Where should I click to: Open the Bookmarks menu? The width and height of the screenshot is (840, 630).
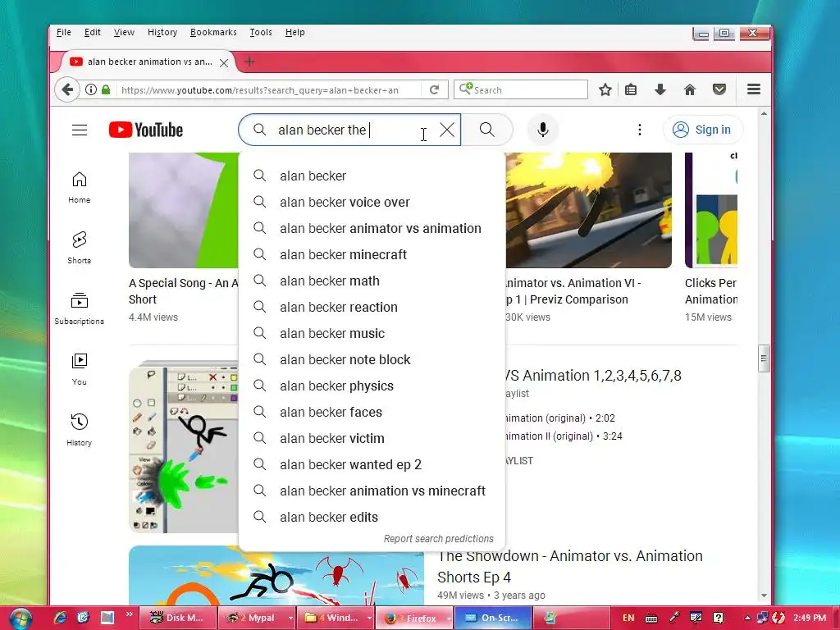tap(213, 32)
